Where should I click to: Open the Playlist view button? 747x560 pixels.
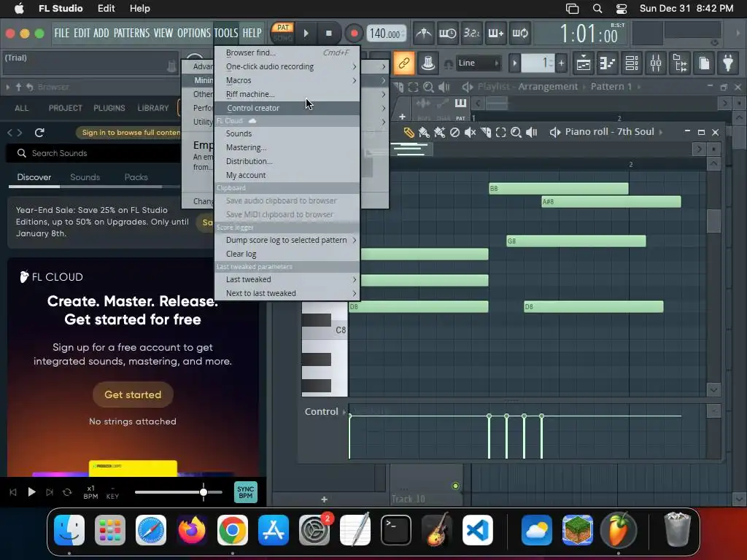[x=584, y=63]
